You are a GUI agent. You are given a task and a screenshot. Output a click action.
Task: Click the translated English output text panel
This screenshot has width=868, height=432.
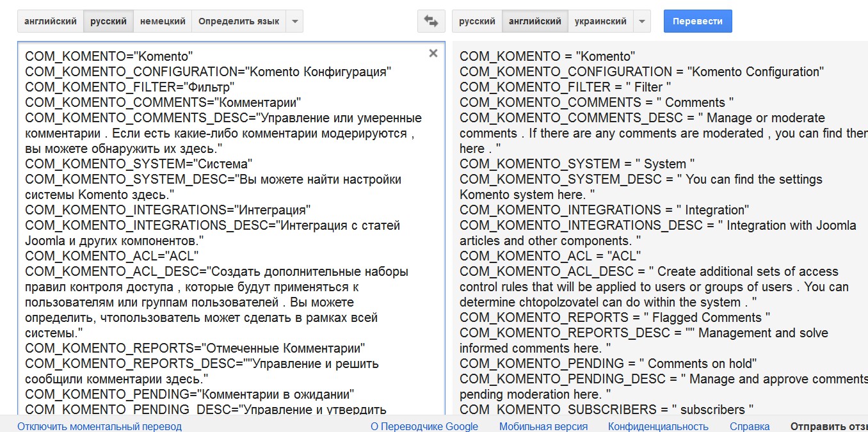659,256
